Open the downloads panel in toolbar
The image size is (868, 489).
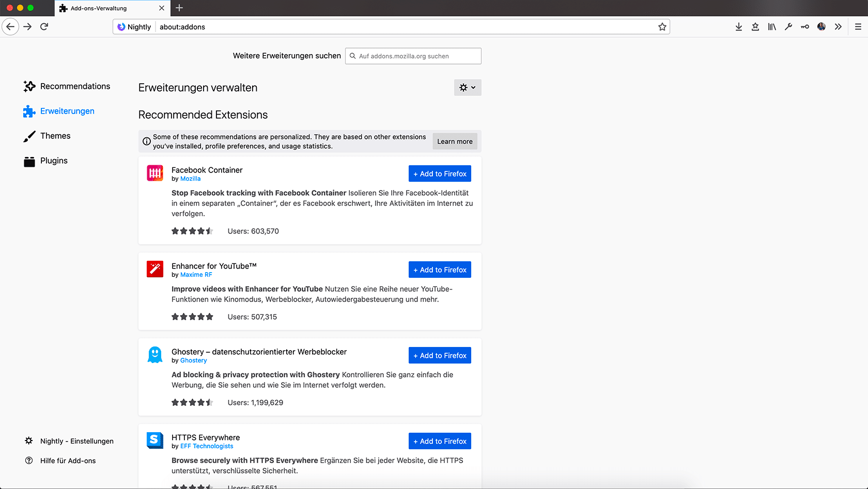pos(739,27)
